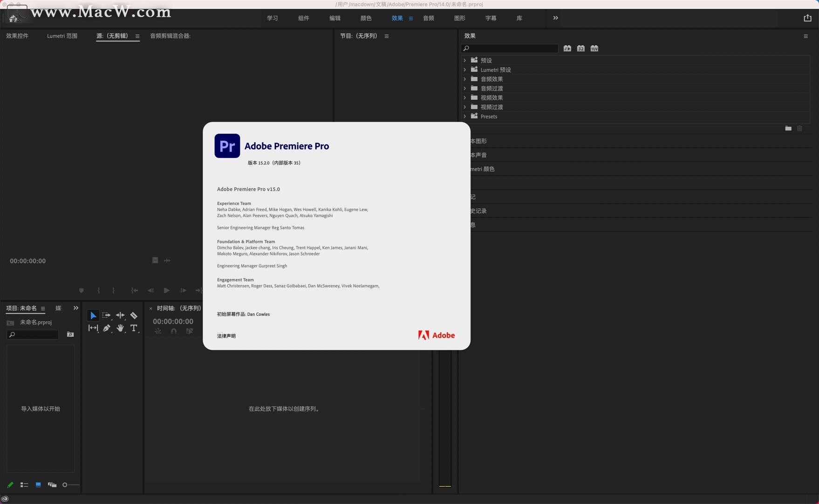Open the 效果控件 tab

17,36
